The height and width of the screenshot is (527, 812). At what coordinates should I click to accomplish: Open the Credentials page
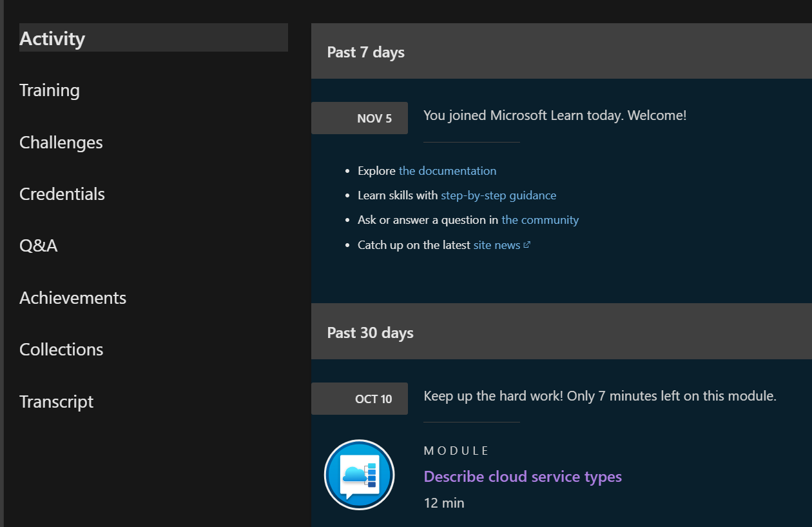[62, 194]
